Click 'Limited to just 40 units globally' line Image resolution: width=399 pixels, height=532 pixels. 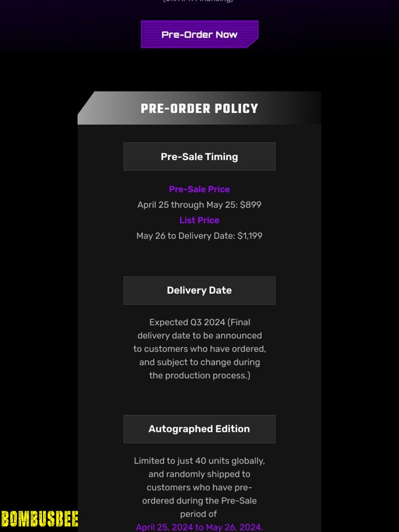(199, 461)
